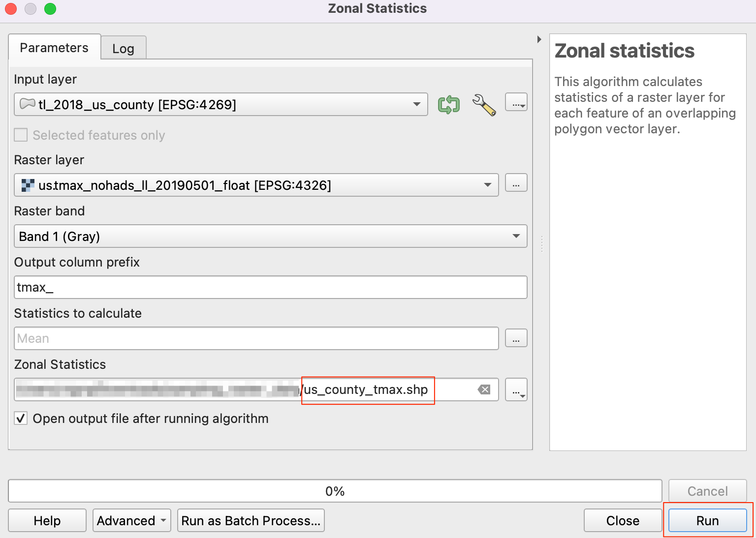The image size is (756, 538).
Task: Uncheck Open output file after running
Action: pyautogui.click(x=21, y=418)
